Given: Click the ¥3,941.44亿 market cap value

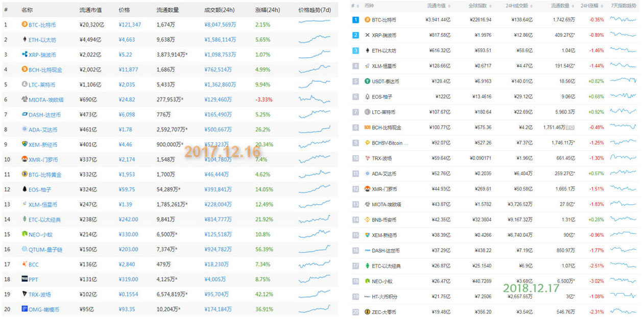Looking at the screenshot, I should [x=439, y=20].
